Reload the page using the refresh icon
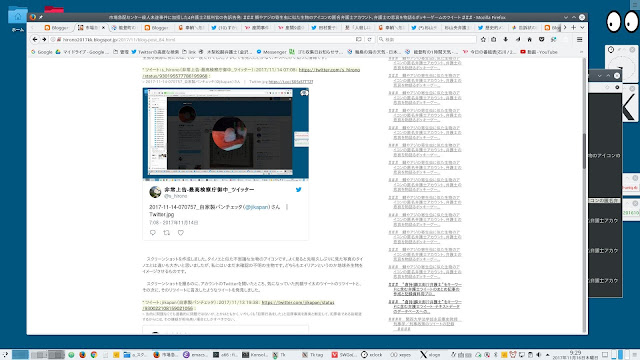The width and height of the screenshot is (640, 360). (369, 40)
